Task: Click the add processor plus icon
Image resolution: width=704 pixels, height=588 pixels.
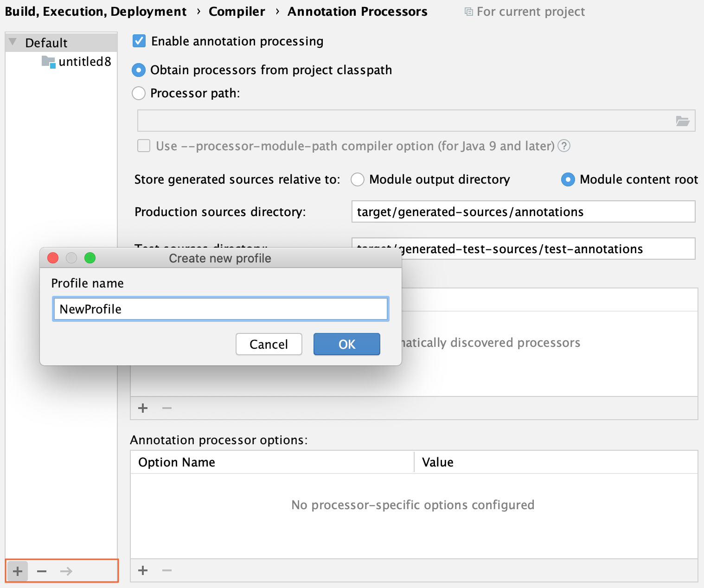Action: click(142, 408)
